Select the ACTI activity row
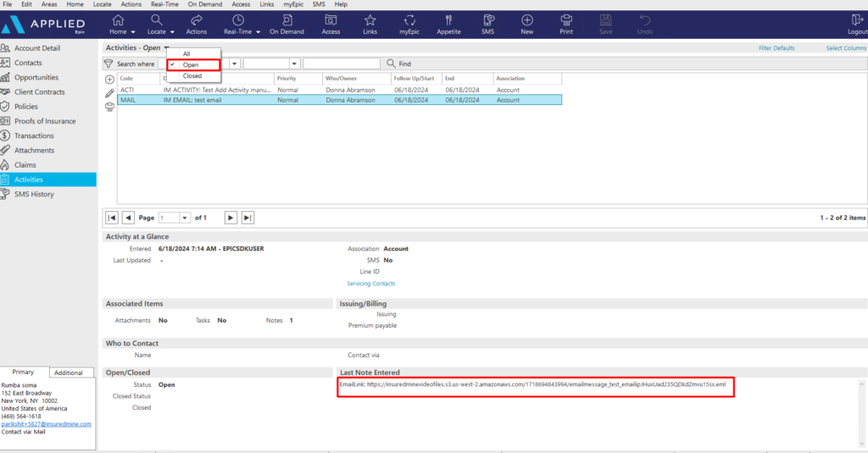The image size is (868, 453). [339, 90]
